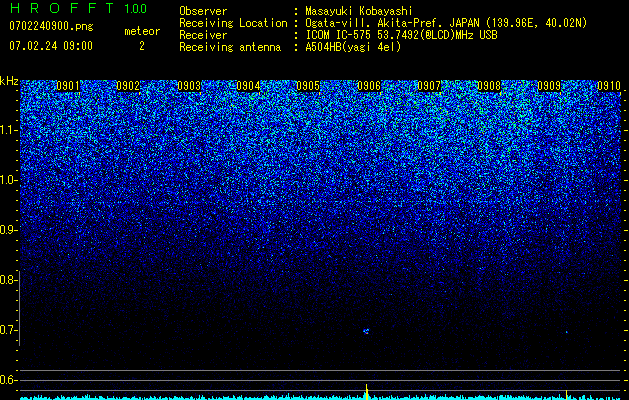Click the 0909 time marker
Screen dimensions: 629x400
549,86
